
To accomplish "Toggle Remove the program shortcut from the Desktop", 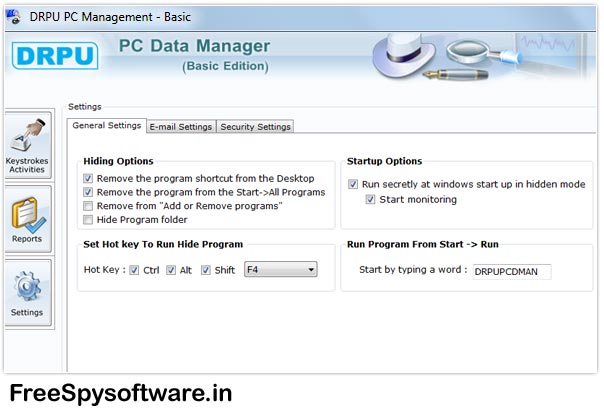I will click(88, 178).
